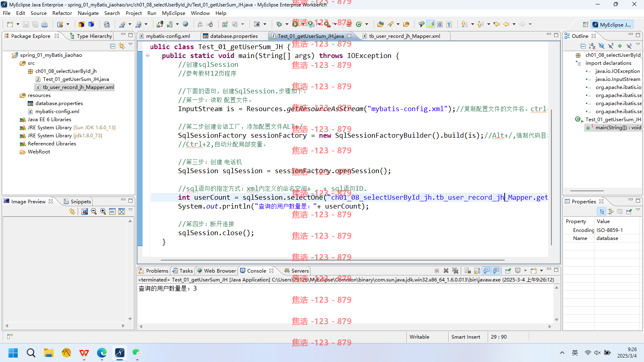Click Remove Launch X icon in Console
644x362 pixels.
pos(446,271)
